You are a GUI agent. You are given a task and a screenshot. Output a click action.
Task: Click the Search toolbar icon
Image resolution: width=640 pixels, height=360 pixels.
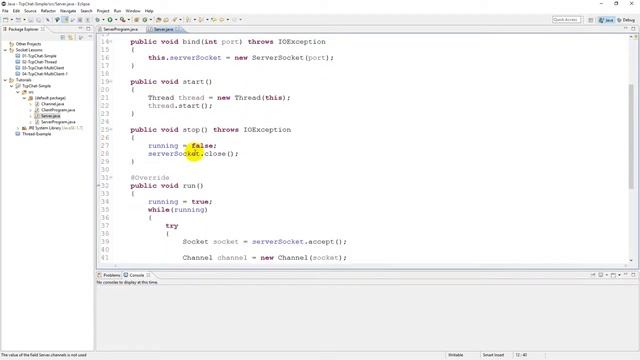click(x=175, y=20)
